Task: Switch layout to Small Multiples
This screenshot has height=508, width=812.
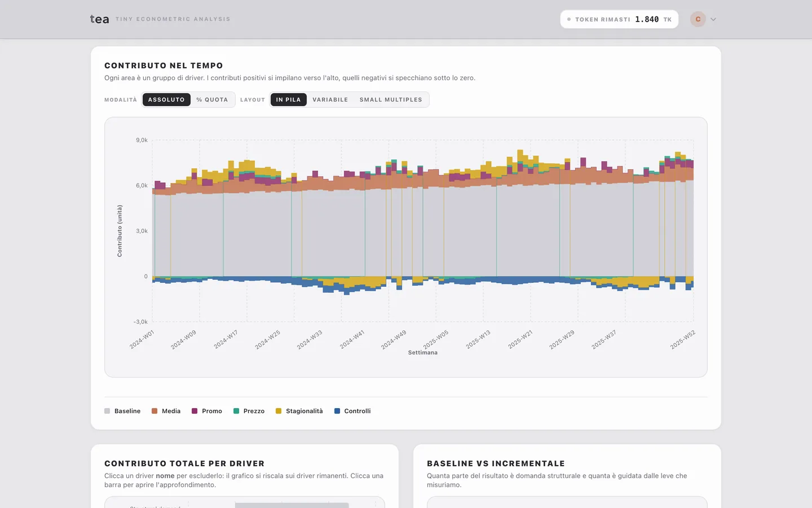Action: (391, 100)
